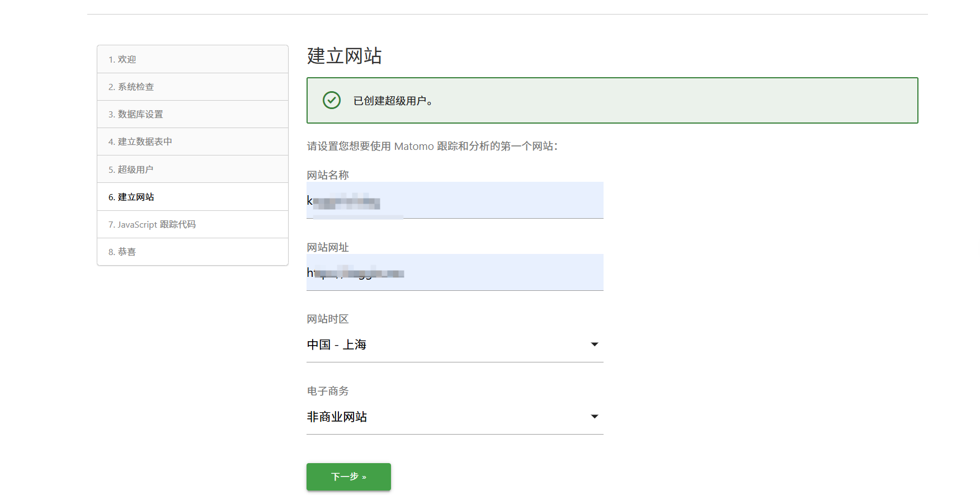
Task: Select step 4 建立数据表中
Action: pos(140,142)
